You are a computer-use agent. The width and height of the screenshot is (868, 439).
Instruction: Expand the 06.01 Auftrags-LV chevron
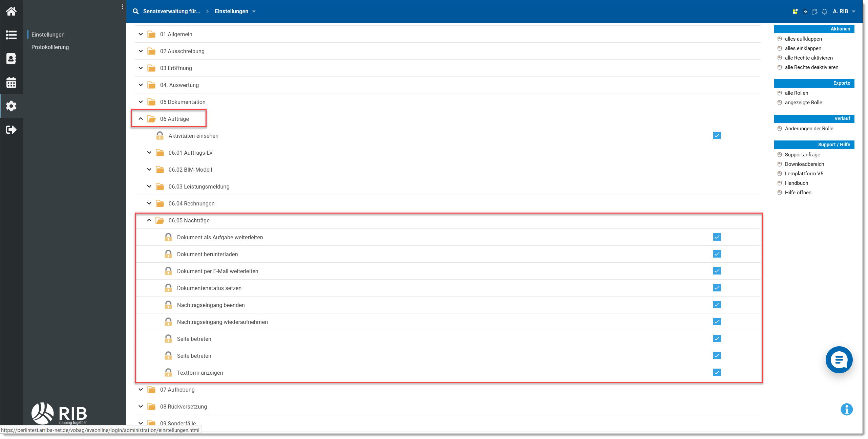149,153
